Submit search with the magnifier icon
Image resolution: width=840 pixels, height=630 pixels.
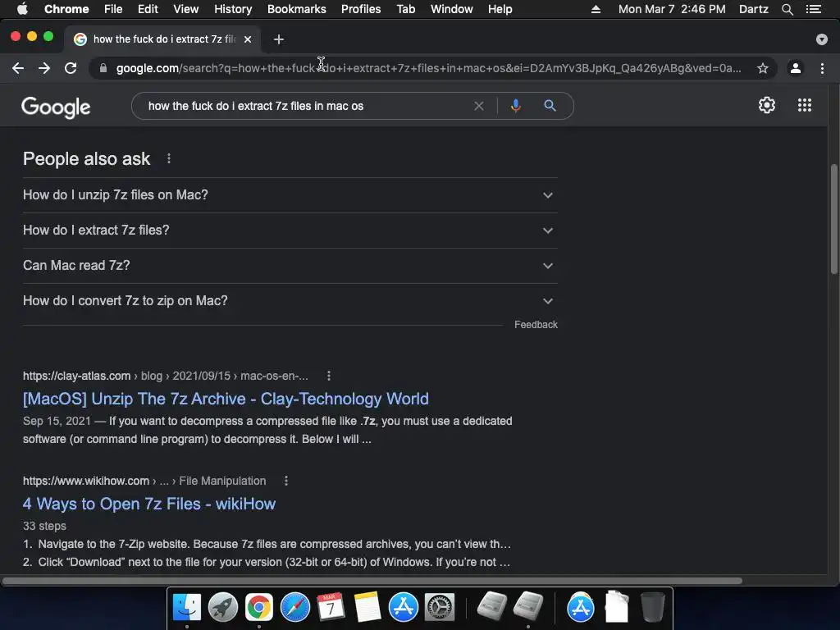point(550,106)
